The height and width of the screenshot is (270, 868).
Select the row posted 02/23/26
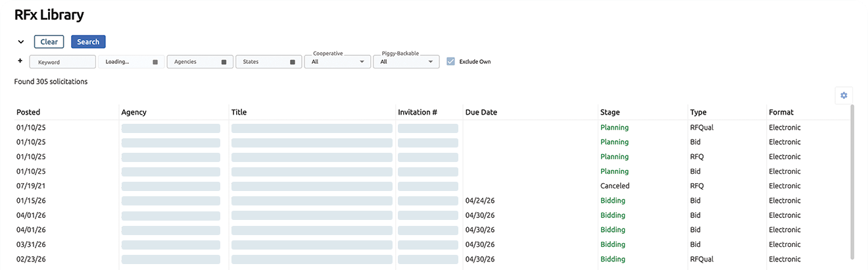click(x=431, y=259)
